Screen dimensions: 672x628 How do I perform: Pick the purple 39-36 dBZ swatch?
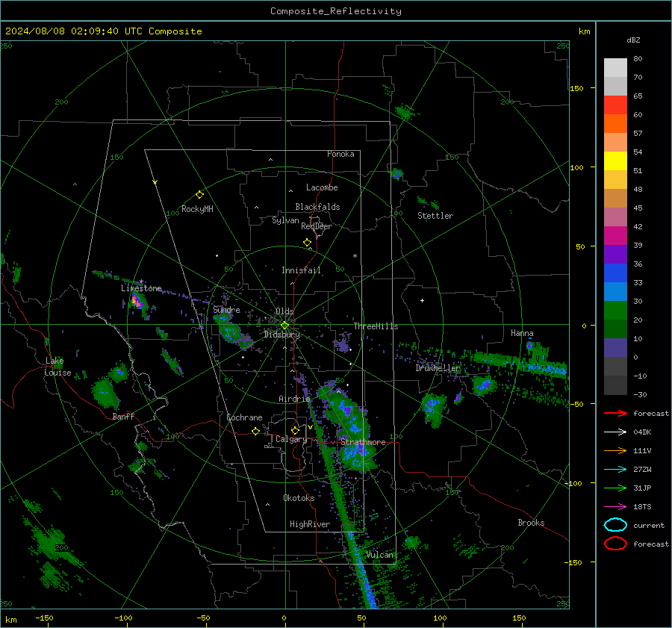pos(615,255)
